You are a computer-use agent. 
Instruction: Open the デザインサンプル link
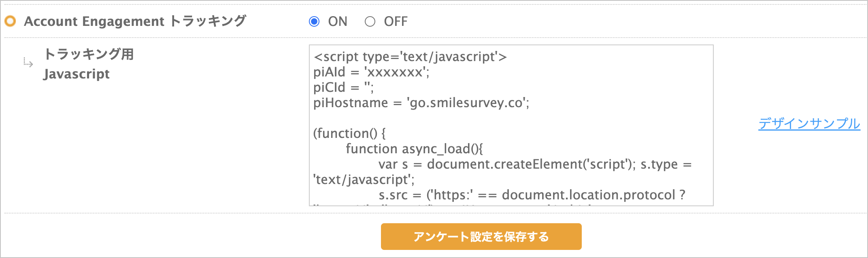[x=809, y=123]
